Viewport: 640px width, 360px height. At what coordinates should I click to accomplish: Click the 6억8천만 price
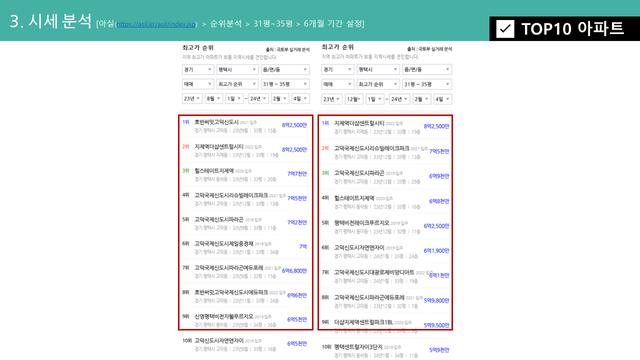pyautogui.click(x=439, y=201)
